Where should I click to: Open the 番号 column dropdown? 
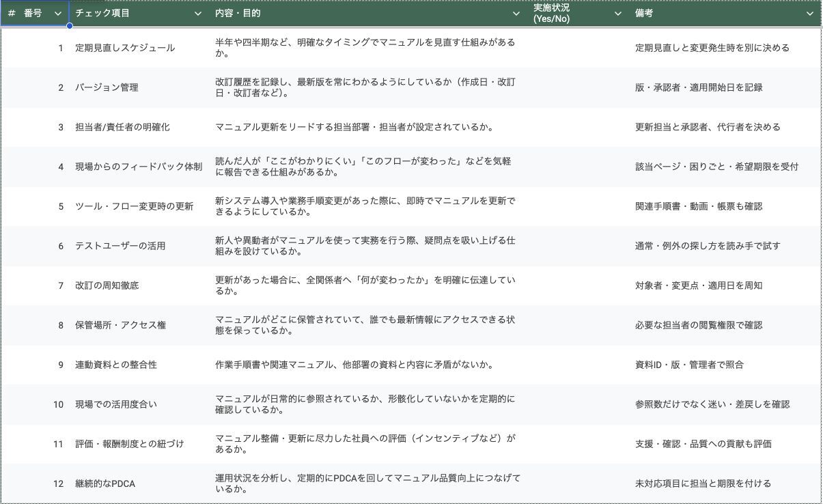58,13
